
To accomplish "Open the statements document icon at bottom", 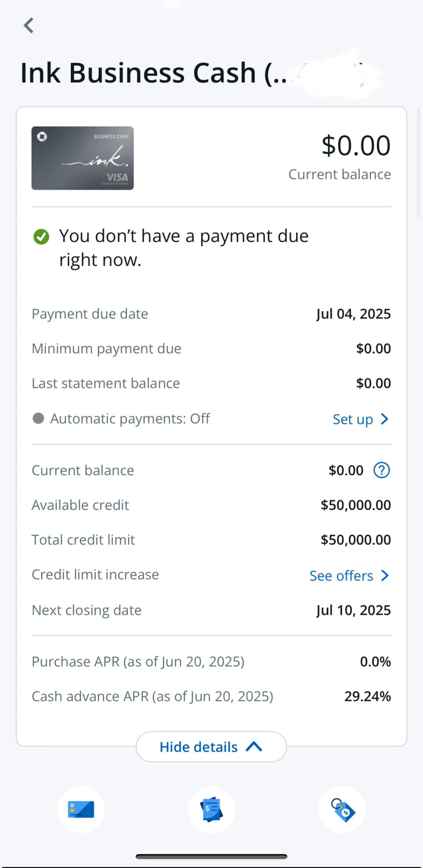I will [211, 809].
